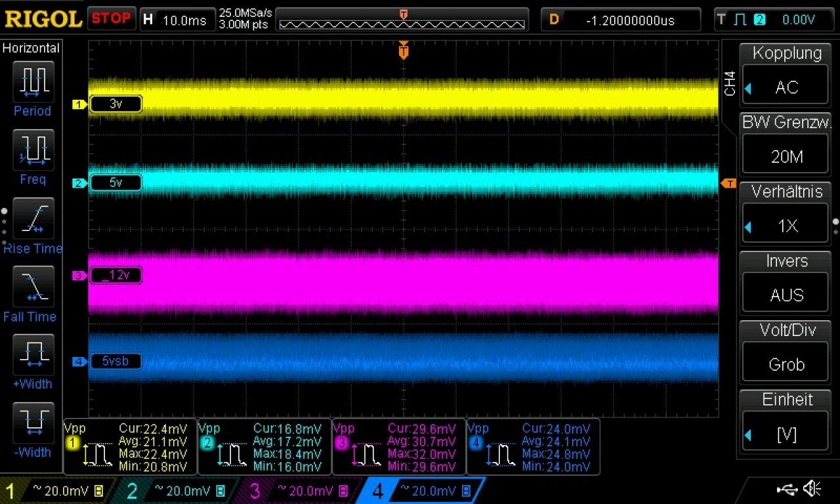
Task: Select the Rise Time measurement icon
Action: [33, 219]
